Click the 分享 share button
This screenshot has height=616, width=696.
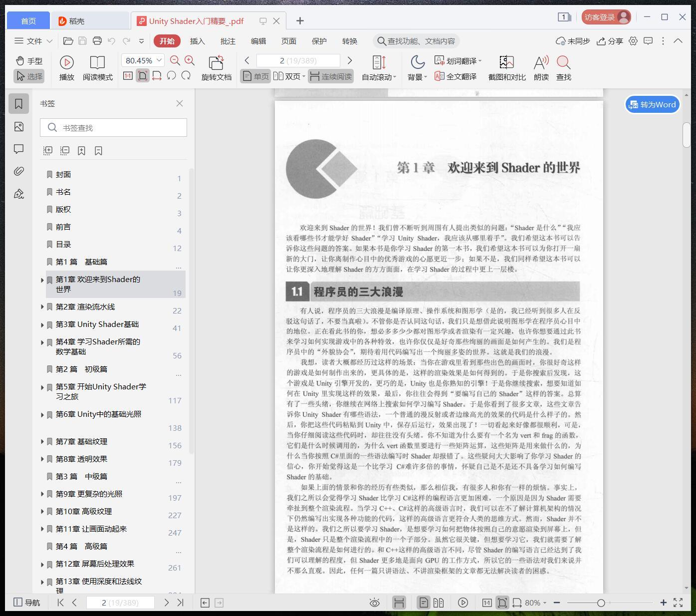(x=610, y=41)
